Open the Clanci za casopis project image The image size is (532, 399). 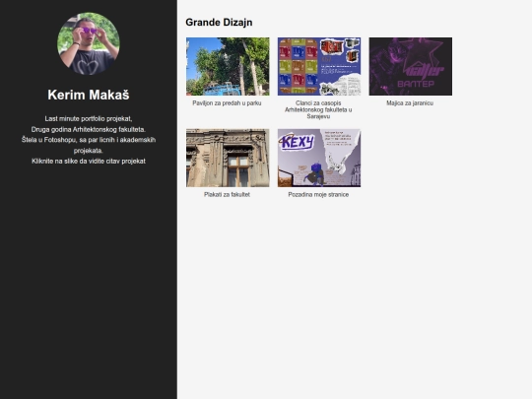[x=319, y=67]
